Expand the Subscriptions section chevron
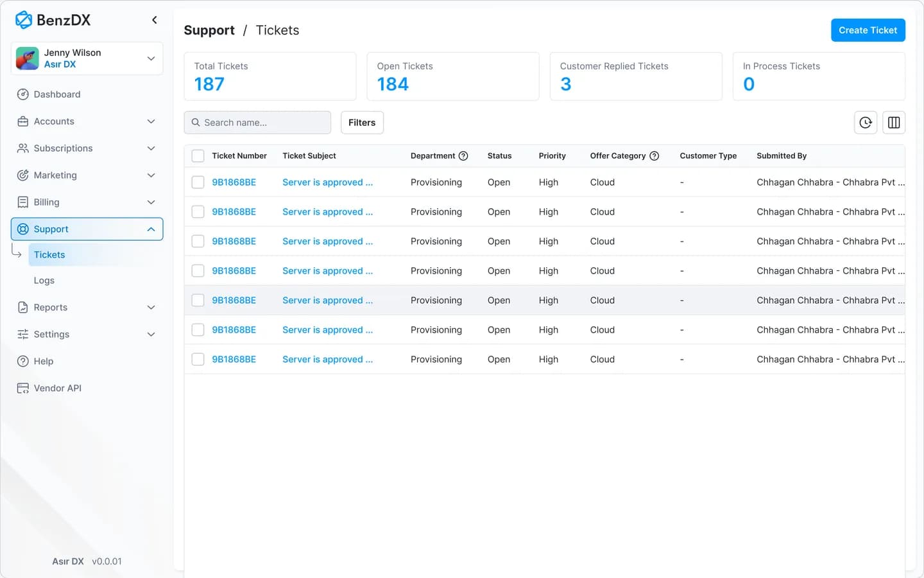 (x=151, y=148)
